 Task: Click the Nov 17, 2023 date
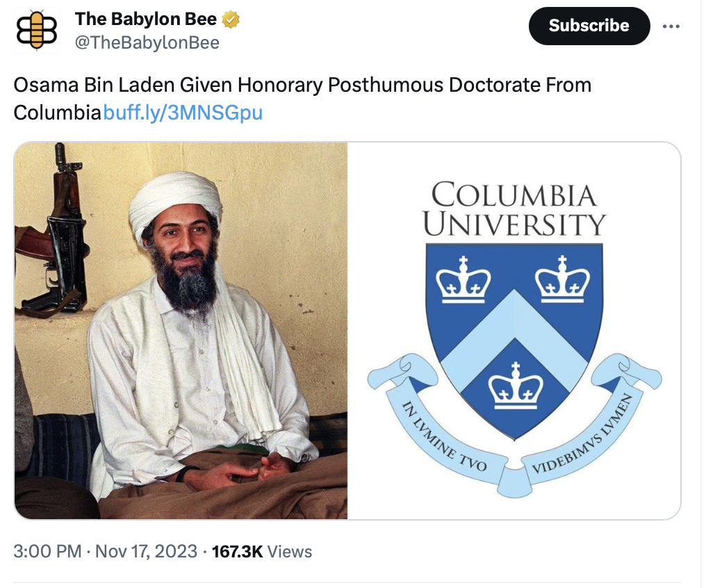(147, 551)
